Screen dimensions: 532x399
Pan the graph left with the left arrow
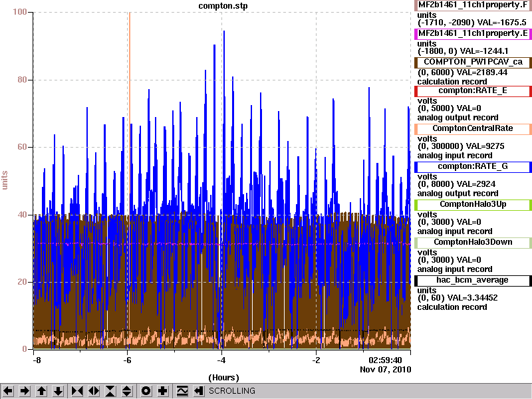8,391
